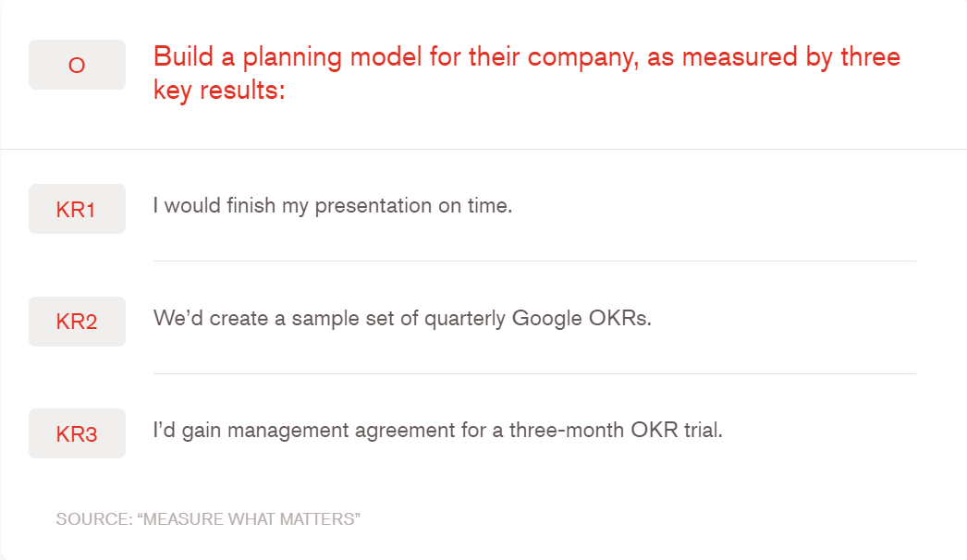Select the KR1 badge
Viewport: 967px width, 560px height.
coord(77,209)
